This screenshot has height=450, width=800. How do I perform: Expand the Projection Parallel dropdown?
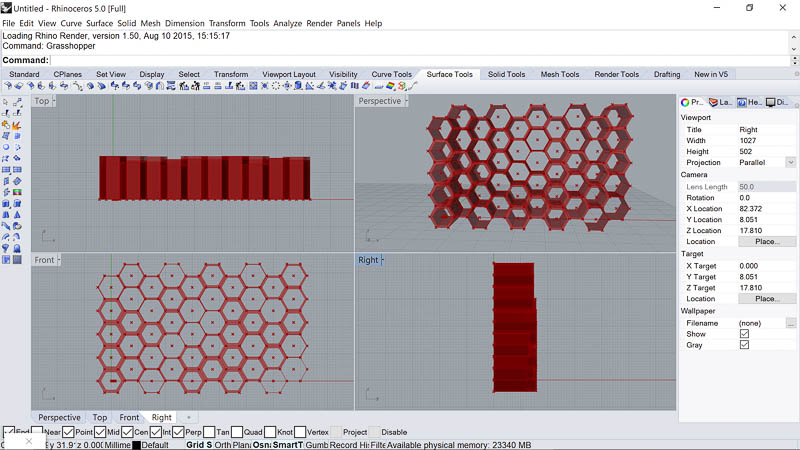pyautogui.click(x=790, y=162)
